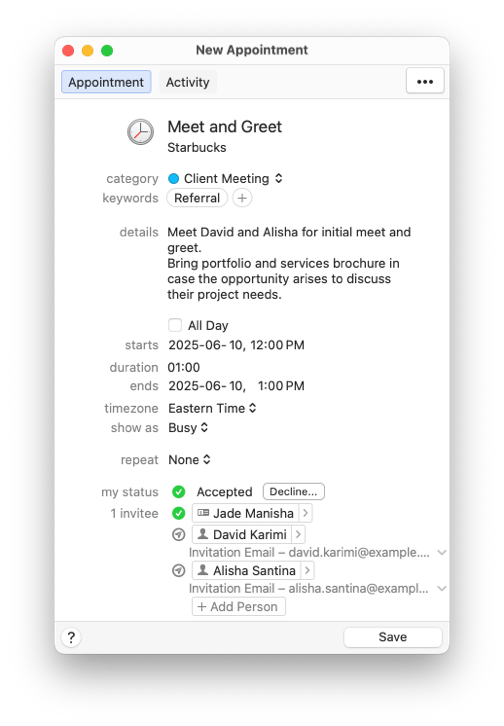Enable the All Day checkbox
504x726 pixels.
(x=175, y=325)
